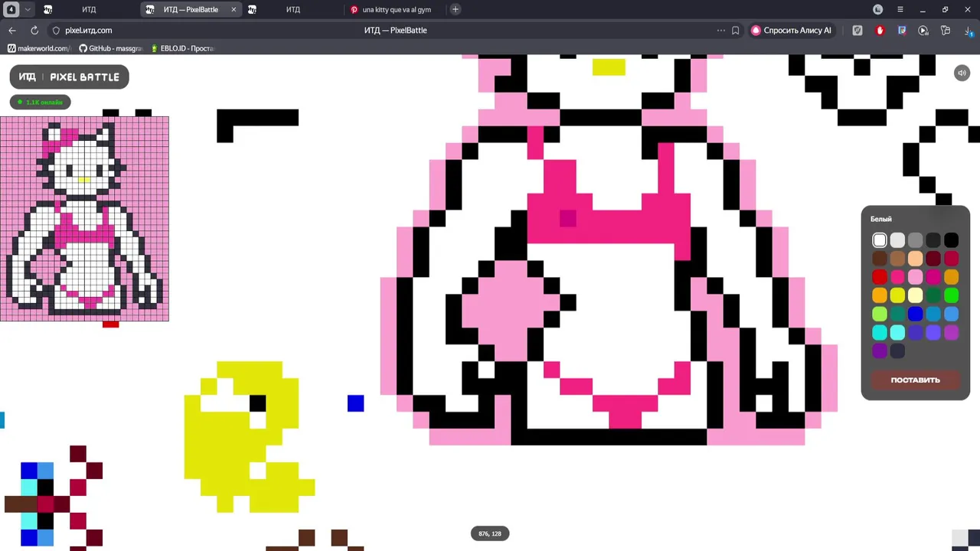The width and height of the screenshot is (980, 551).
Task: Select the dark purple swatch in last row
Action: tap(880, 350)
